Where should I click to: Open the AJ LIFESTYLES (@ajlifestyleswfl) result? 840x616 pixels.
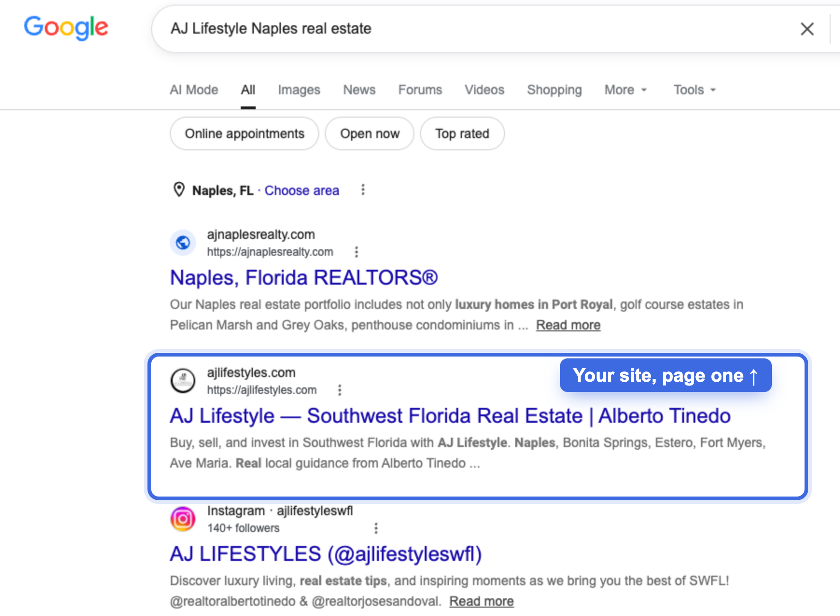click(x=326, y=554)
